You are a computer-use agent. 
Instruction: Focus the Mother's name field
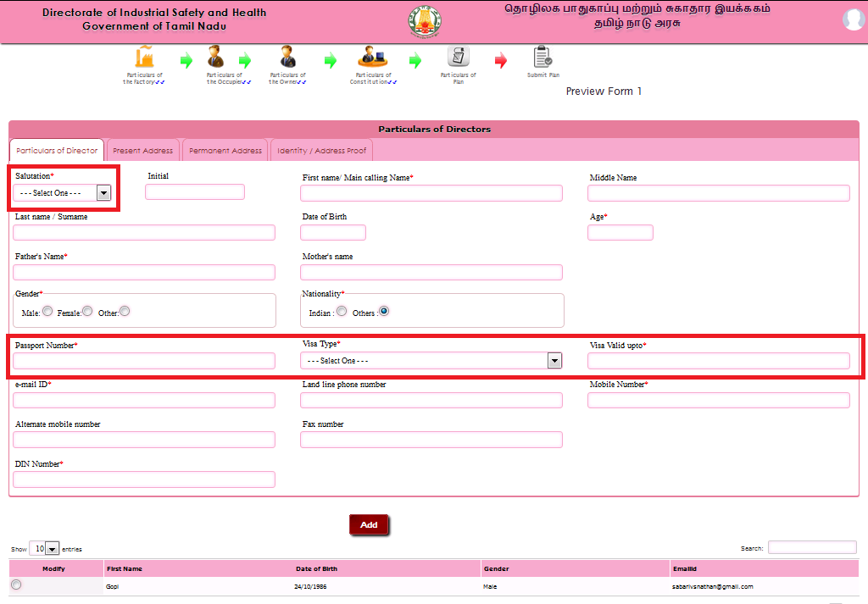coord(431,272)
